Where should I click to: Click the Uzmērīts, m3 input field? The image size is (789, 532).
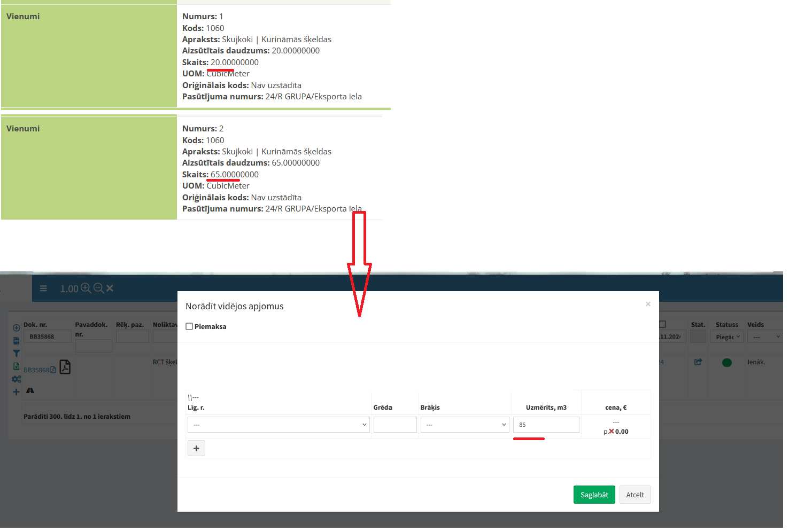point(546,425)
